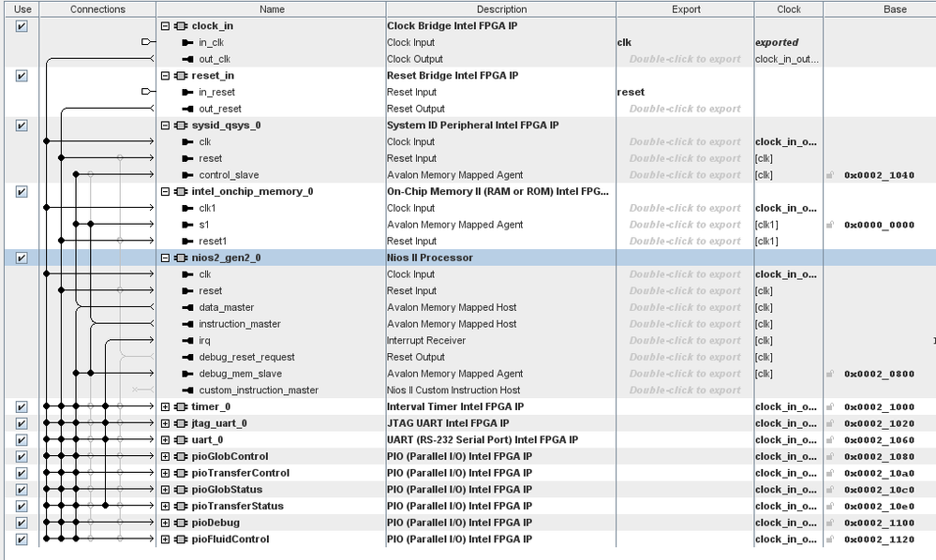Click the s1 agent port icon
Viewport: 936px width, 560px height.
pyautogui.click(x=187, y=225)
